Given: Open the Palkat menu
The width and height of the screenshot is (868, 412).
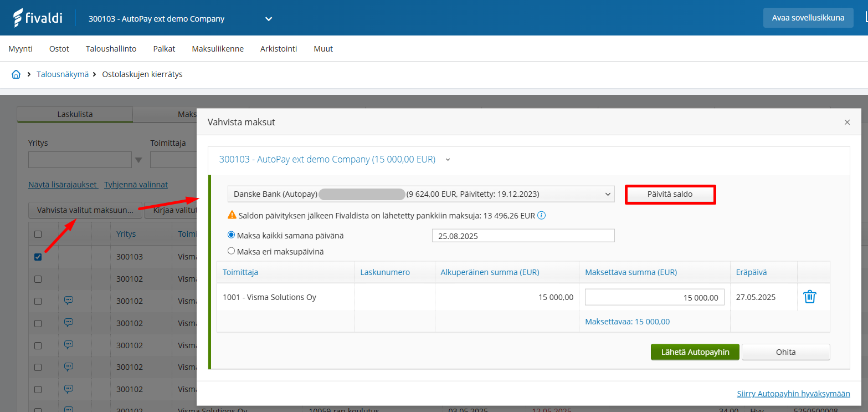Looking at the screenshot, I should tap(164, 49).
